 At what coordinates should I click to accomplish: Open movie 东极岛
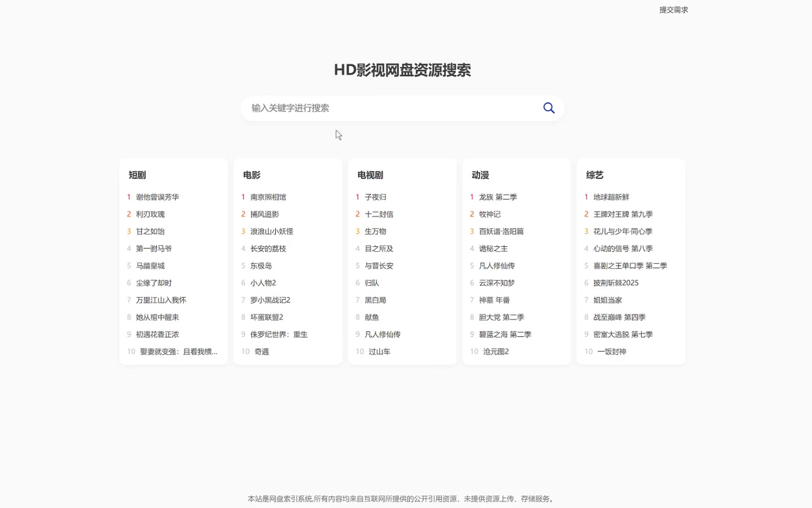[261, 266]
